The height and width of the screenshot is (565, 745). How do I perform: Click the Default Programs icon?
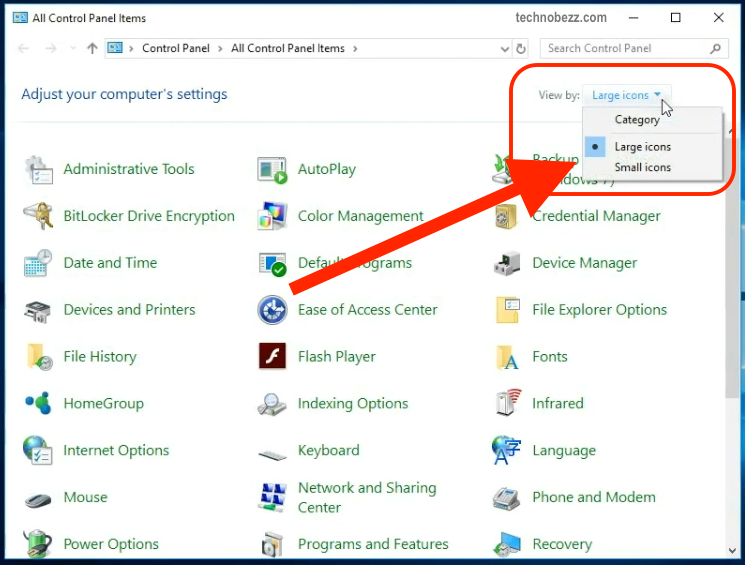pyautogui.click(x=272, y=263)
